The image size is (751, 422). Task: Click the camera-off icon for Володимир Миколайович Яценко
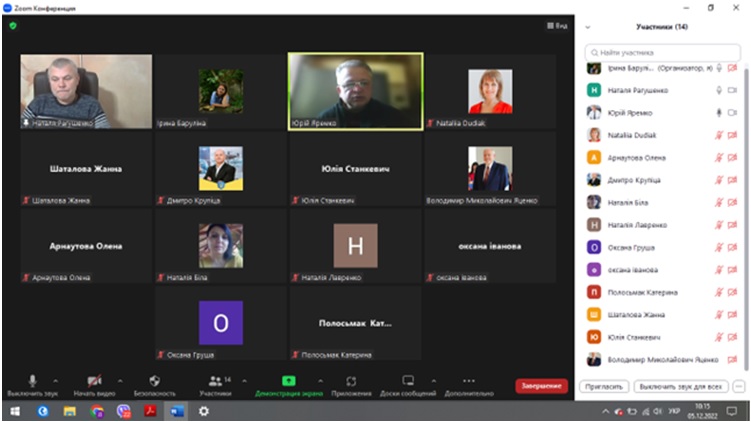tap(732, 360)
